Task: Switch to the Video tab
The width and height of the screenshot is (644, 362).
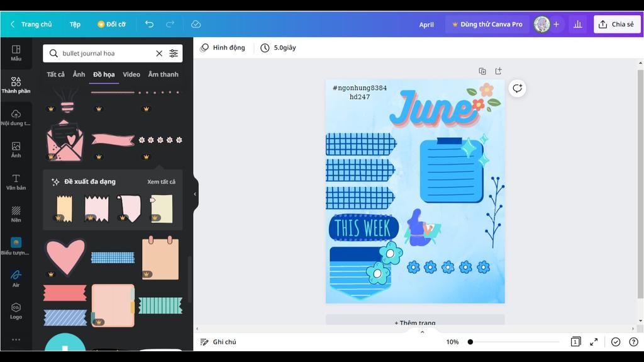Action: point(131,74)
